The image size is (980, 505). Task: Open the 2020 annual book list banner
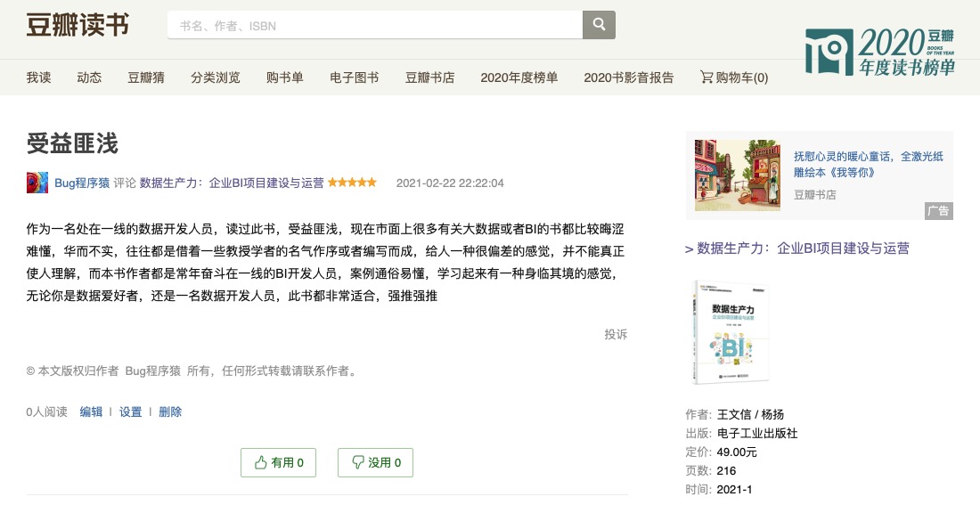pyautogui.click(x=879, y=53)
